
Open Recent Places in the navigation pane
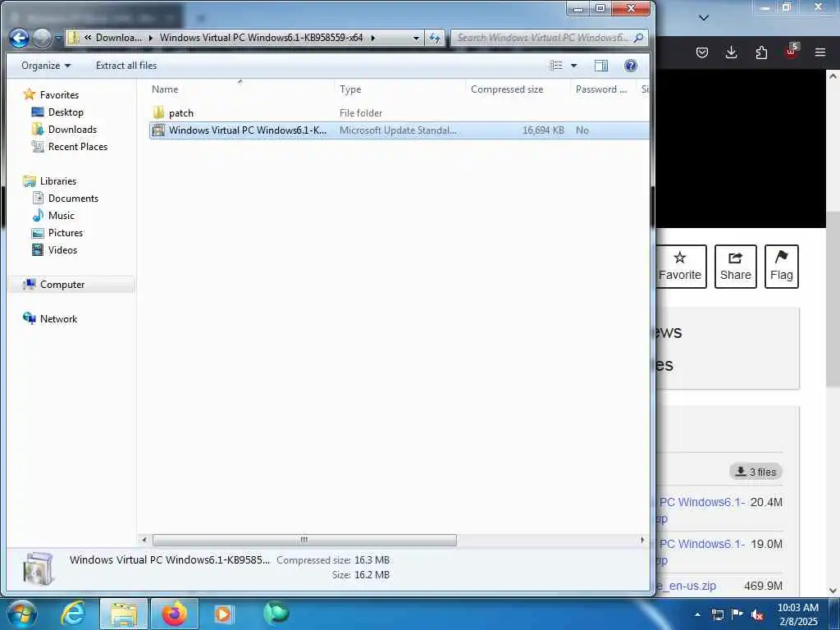coord(70,146)
